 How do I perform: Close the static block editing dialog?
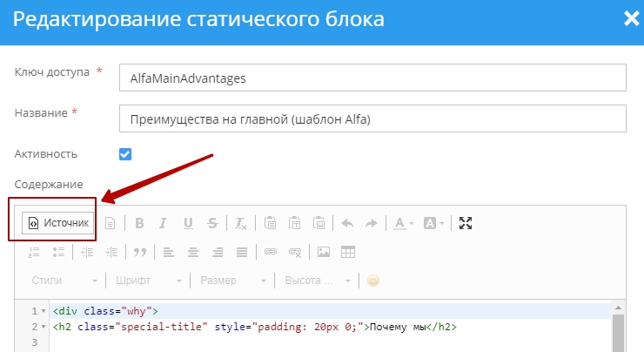pos(631,19)
